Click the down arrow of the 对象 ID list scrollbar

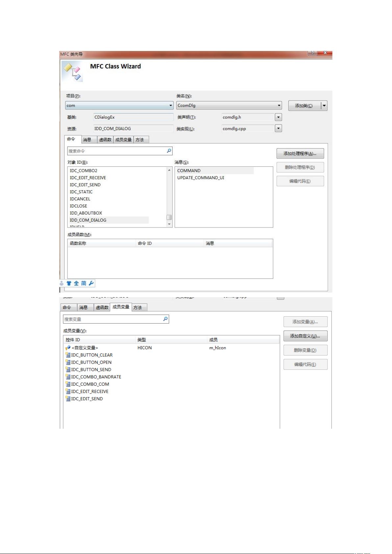click(x=169, y=224)
